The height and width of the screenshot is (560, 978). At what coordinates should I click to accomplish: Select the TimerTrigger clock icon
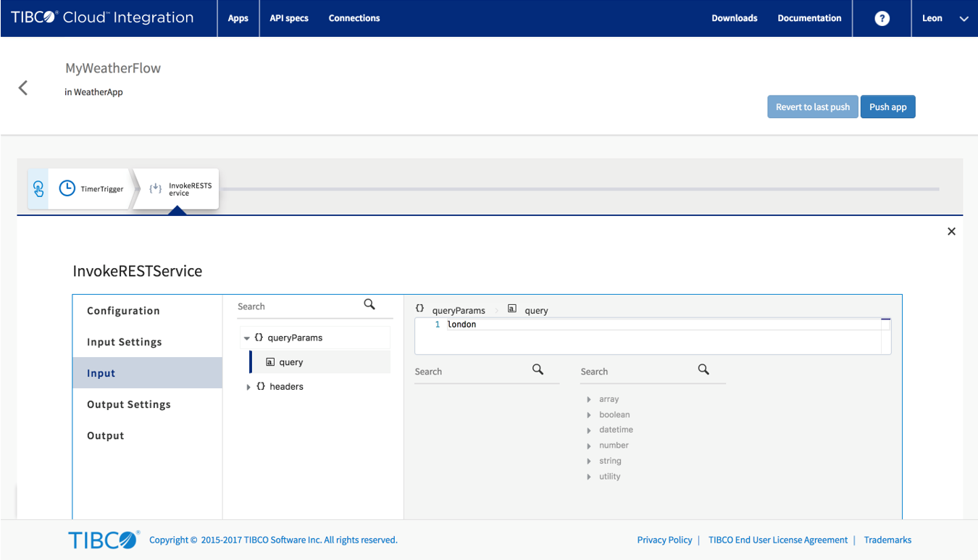[67, 188]
